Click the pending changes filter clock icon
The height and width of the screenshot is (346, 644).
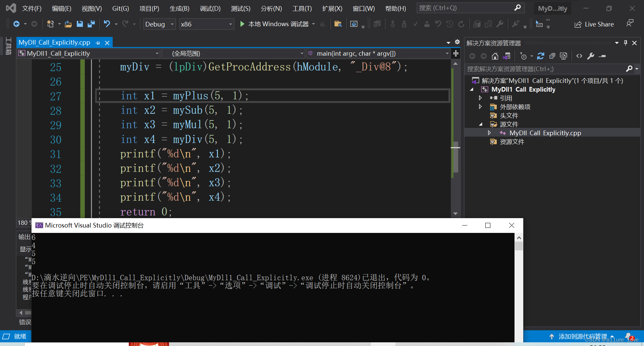coord(523,56)
